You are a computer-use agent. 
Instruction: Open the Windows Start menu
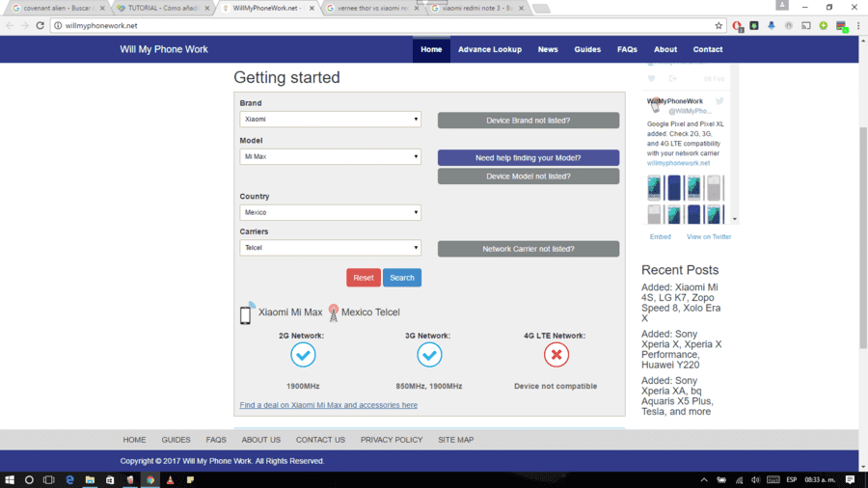point(10,479)
